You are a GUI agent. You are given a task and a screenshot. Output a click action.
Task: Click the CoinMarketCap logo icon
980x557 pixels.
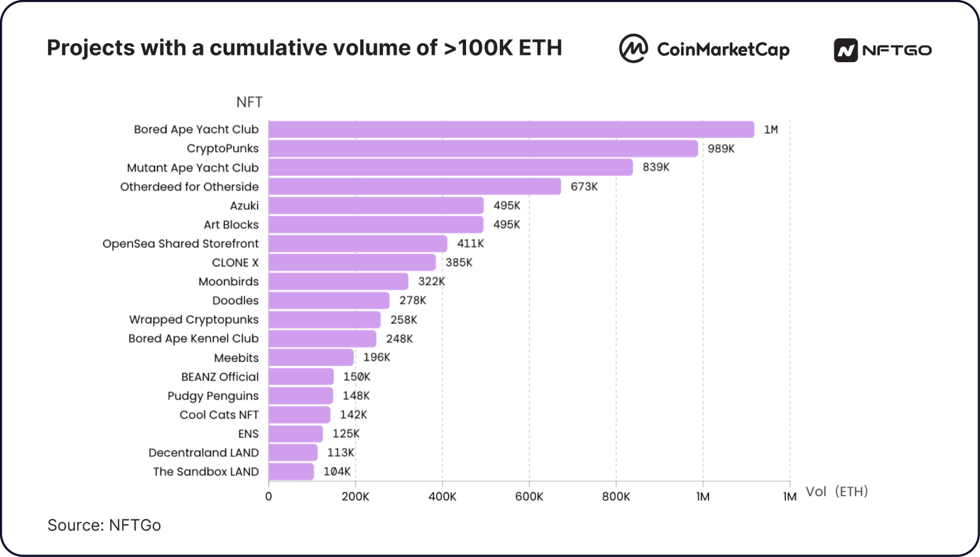tap(633, 49)
